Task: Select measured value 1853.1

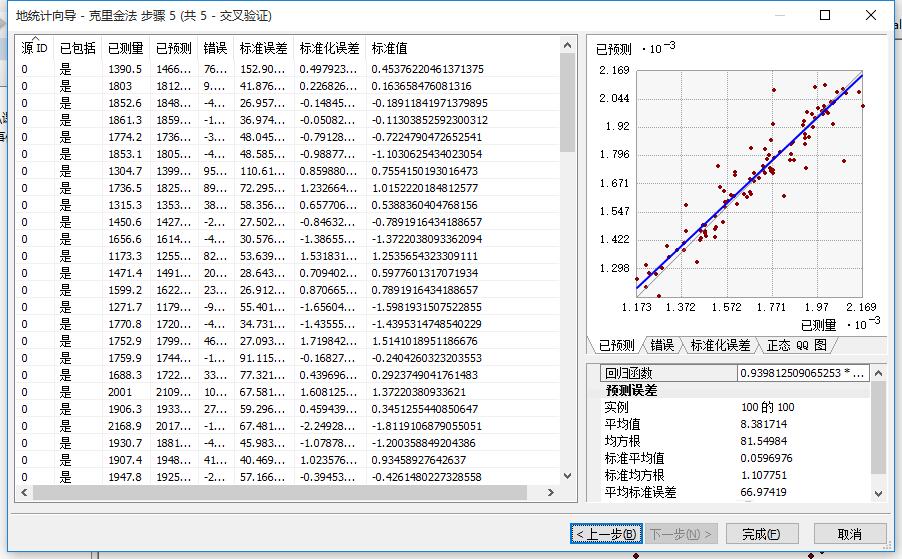Action: pyautogui.click(x=125, y=154)
